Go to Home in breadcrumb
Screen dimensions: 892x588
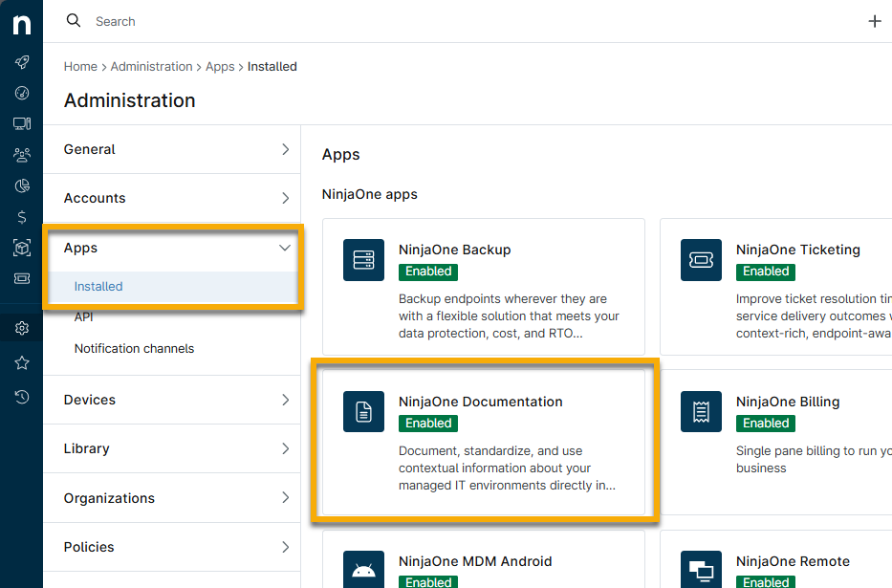click(x=80, y=67)
